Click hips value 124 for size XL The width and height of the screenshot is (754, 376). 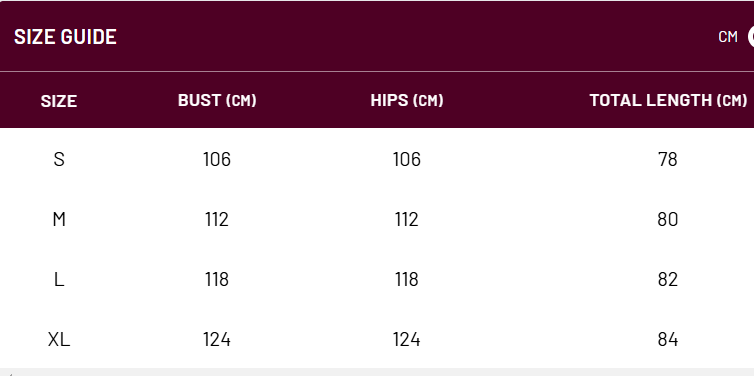pyautogui.click(x=407, y=339)
